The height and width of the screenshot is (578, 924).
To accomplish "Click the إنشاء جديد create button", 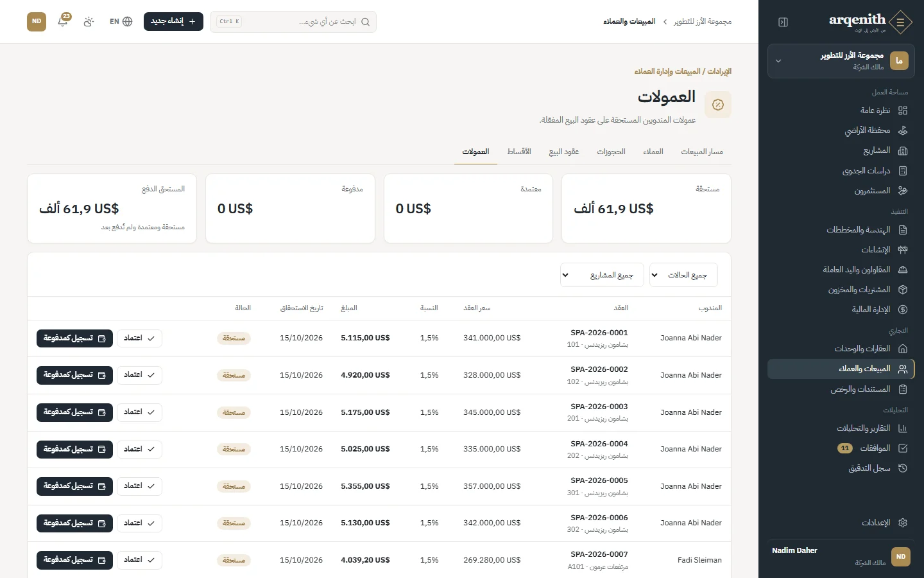I will [173, 21].
